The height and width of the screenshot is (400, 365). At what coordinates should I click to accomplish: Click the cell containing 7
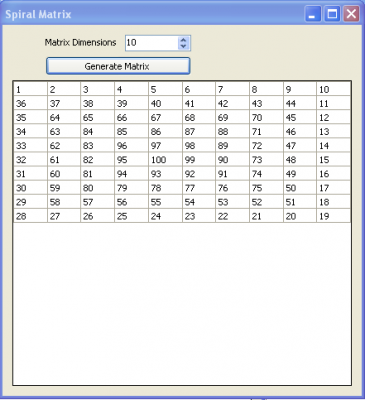tap(233, 89)
